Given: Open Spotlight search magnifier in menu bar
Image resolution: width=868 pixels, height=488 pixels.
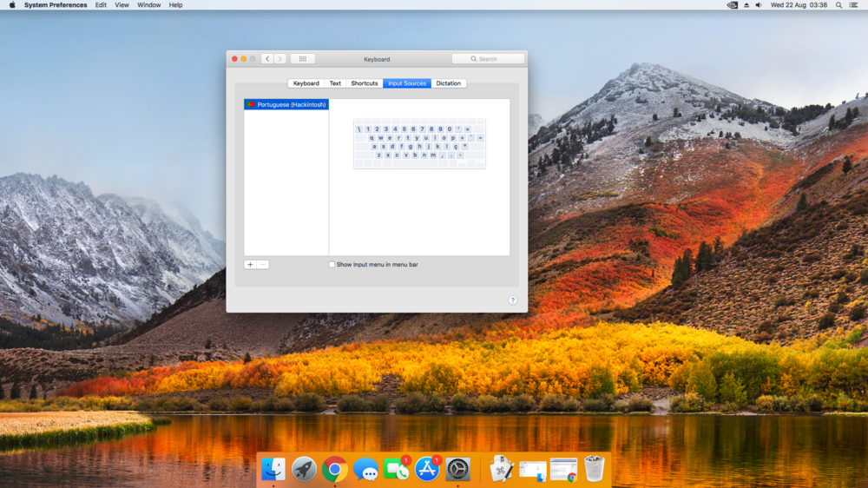Looking at the screenshot, I should click(839, 5).
